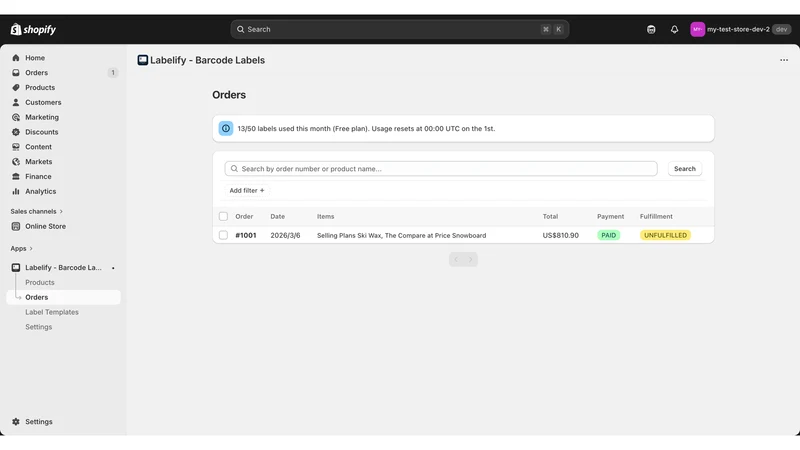The image size is (800, 450).
Task: Click the dev badge in top bar
Action: click(781, 30)
